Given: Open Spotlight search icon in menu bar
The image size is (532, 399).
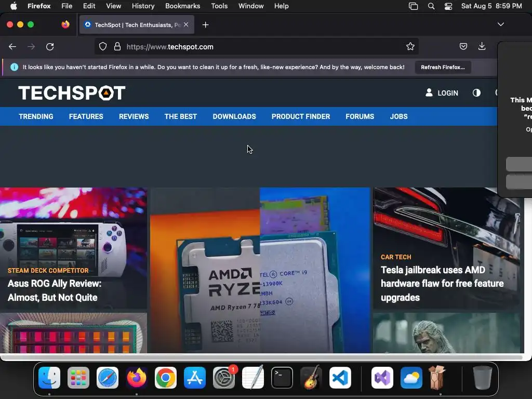Looking at the screenshot, I should coord(431,6).
